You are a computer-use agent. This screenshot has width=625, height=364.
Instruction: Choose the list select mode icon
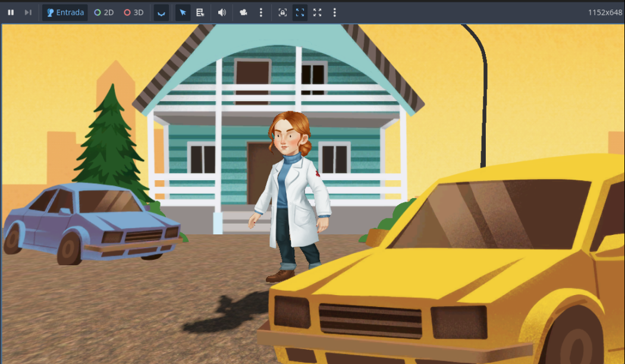pos(200,12)
